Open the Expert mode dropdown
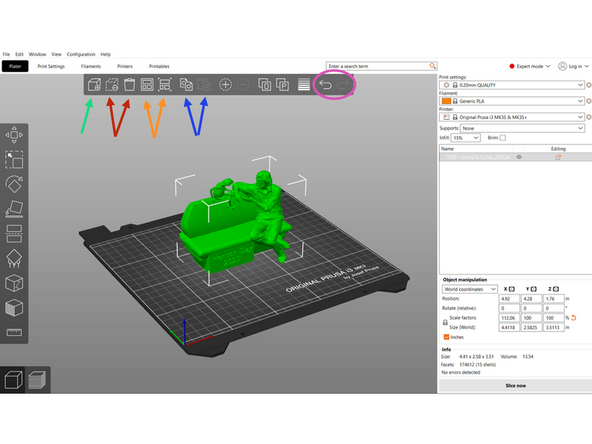Screen dimensions: 592x444 coord(530,66)
